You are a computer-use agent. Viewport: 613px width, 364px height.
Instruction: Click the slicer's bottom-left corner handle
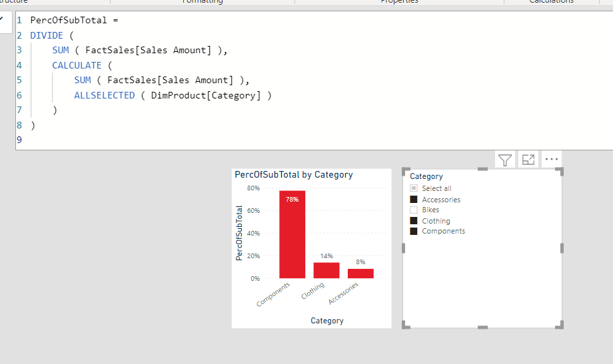[x=405, y=325]
